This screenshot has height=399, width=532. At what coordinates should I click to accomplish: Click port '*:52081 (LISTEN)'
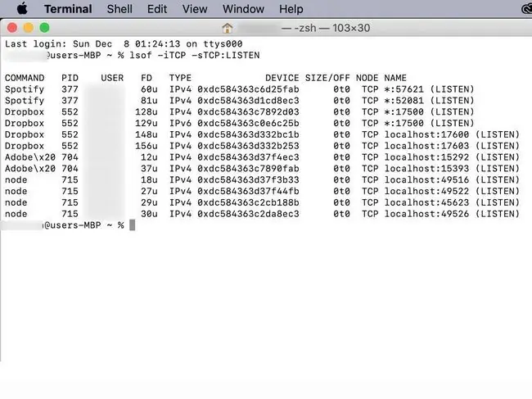(x=429, y=101)
